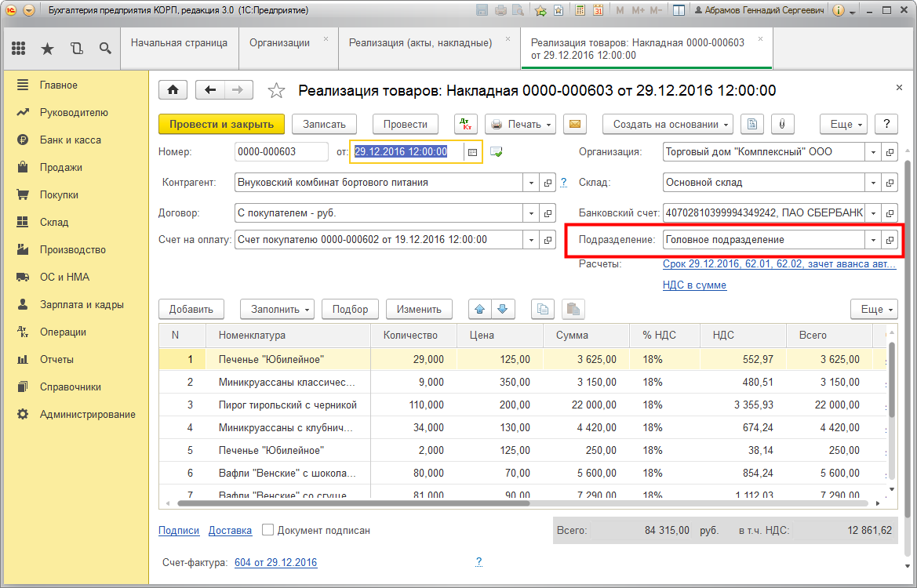Open the Печать dropdown menu
The width and height of the screenshot is (917, 588).
click(521, 124)
